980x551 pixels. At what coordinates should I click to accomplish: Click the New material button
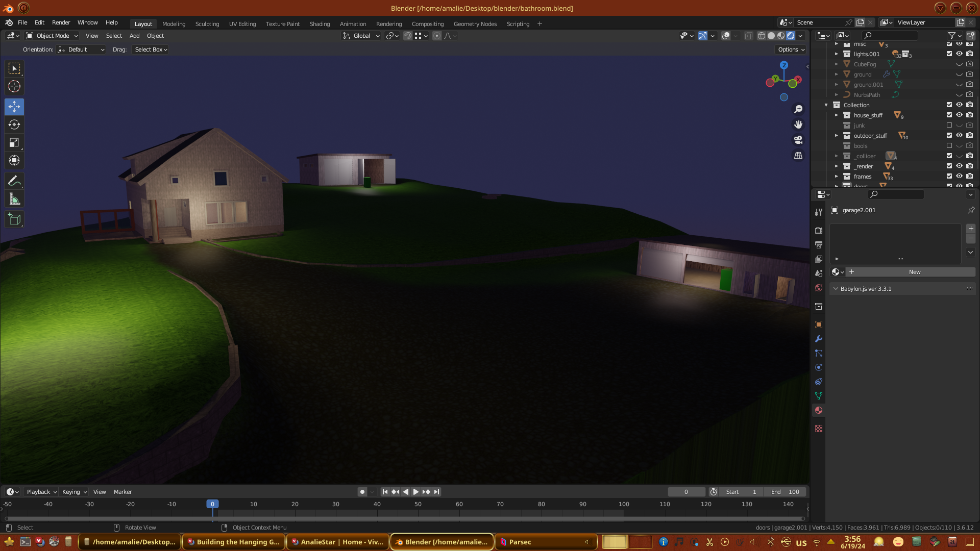tap(914, 272)
